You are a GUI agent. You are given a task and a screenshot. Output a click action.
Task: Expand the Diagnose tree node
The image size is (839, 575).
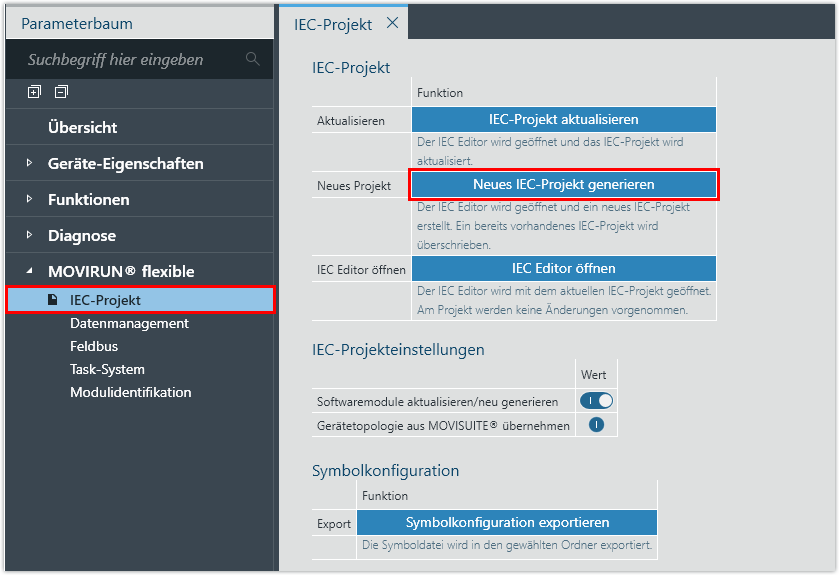[x=29, y=236]
